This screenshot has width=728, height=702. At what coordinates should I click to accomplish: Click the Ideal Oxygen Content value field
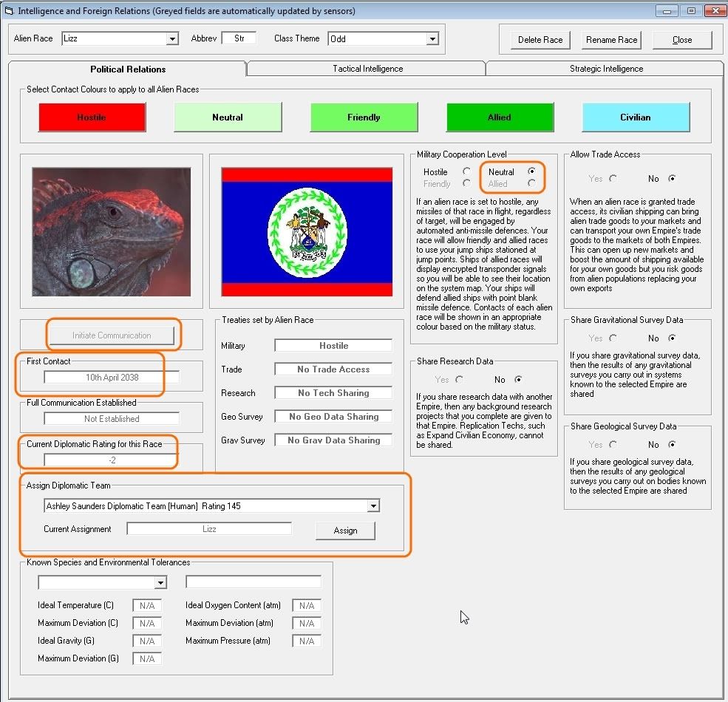(x=307, y=605)
